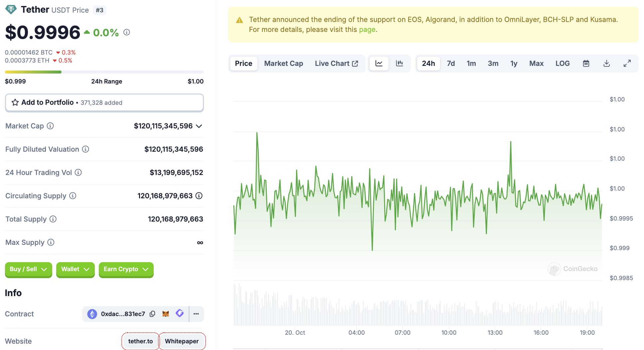Select the 7d time range
Screen dimensions: 644x350
point(451,63)
